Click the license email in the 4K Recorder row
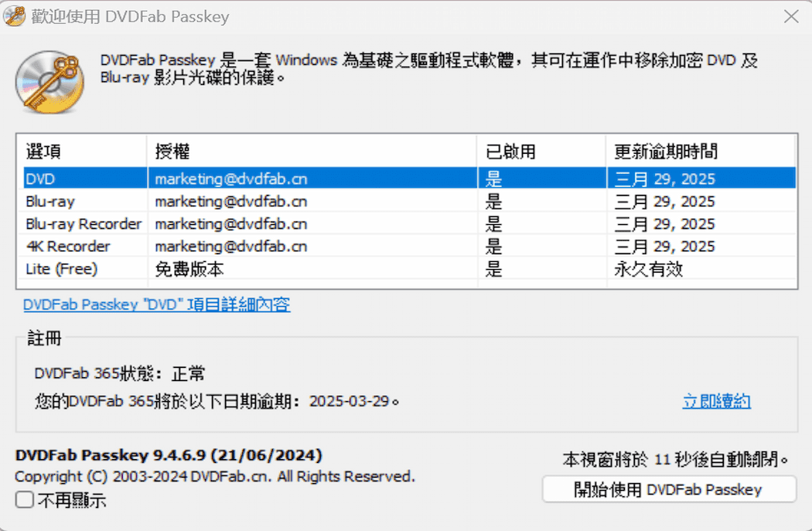This screenshot has height=531, width=812. (231, 247)
